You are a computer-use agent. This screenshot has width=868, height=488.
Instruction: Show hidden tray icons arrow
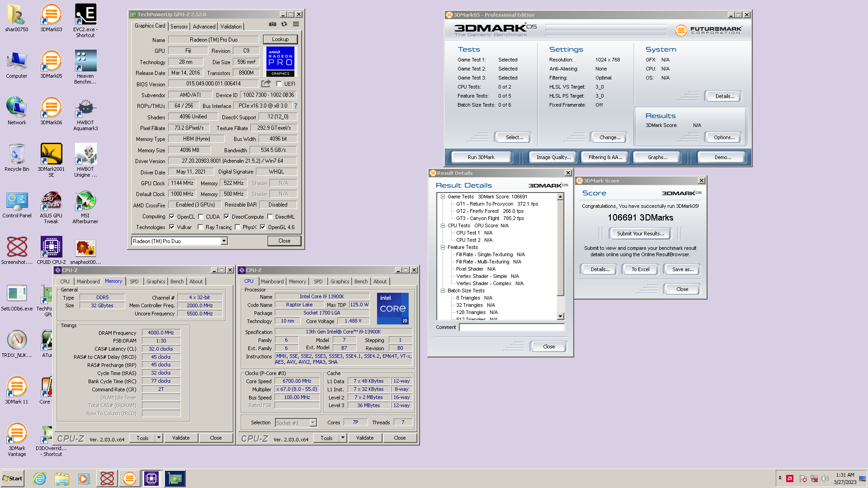click(780, 478)
